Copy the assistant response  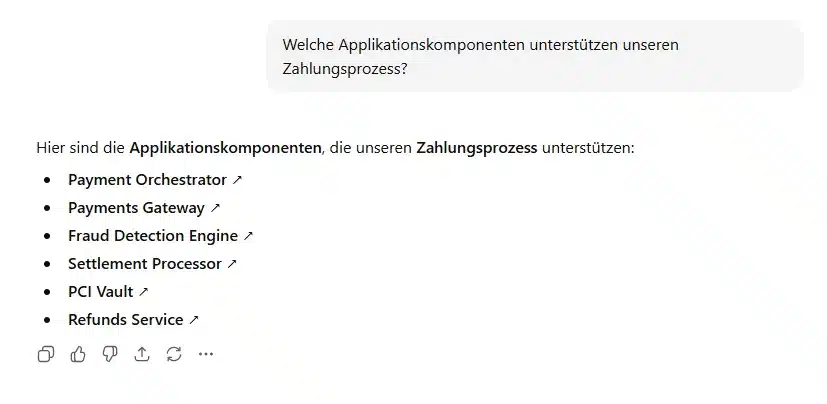pos(46,354)
